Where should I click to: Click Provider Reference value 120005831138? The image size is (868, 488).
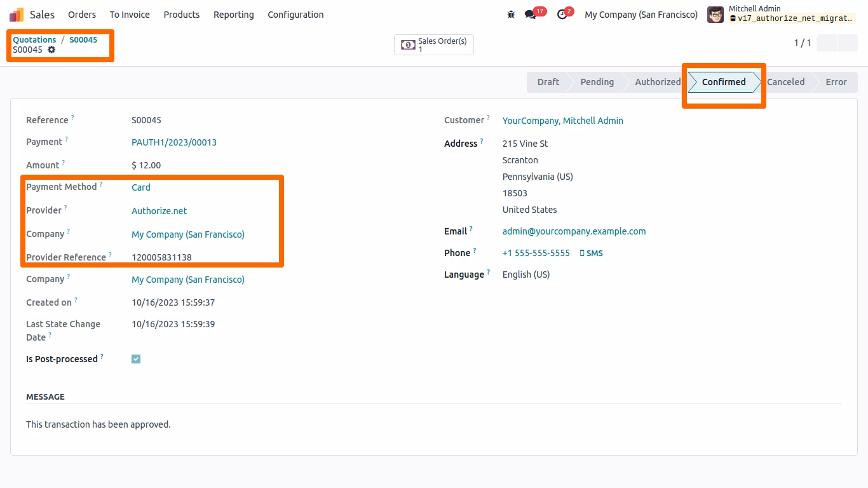pos(161,257)
